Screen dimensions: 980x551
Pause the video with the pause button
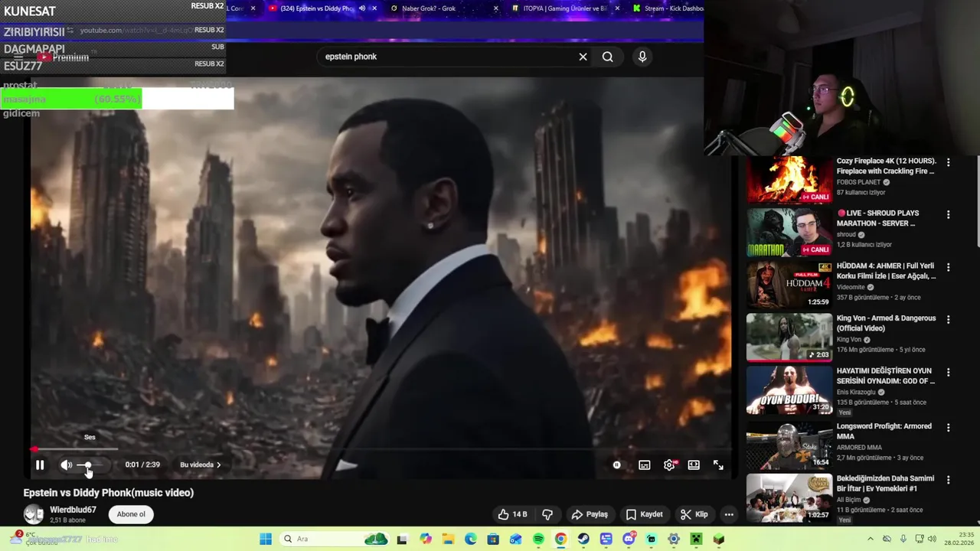coord(40,465)
